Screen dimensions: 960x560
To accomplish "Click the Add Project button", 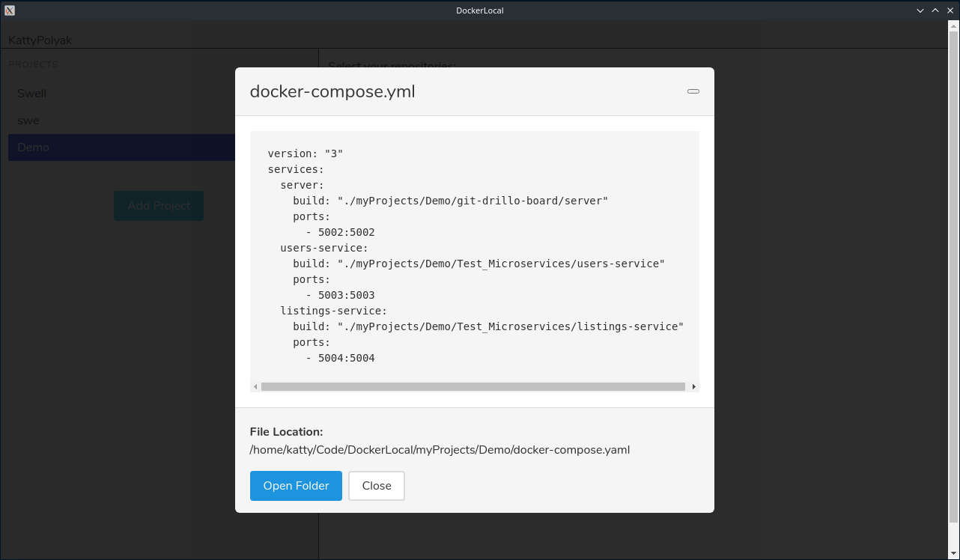I will point(158,205).
